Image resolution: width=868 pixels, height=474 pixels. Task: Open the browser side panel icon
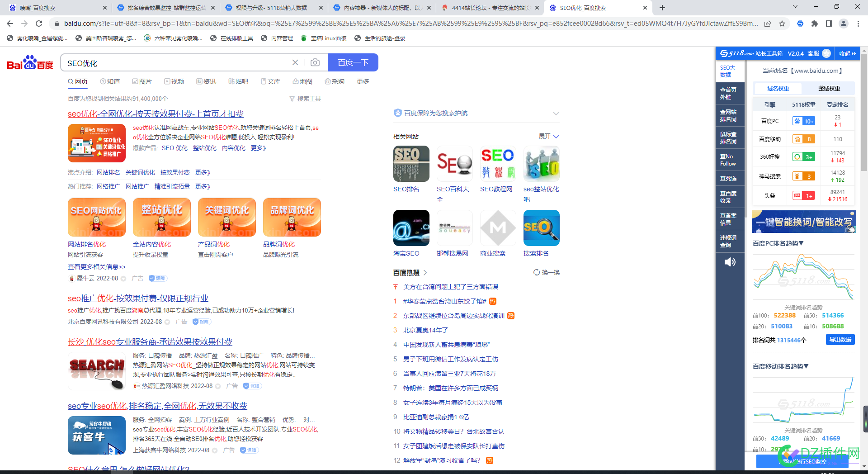829,24
